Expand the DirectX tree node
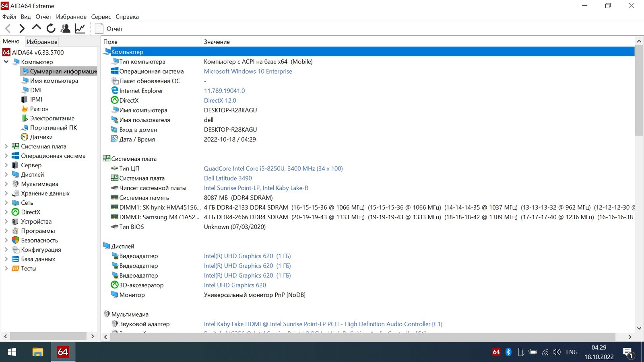Image resolution: width=644 pixels, height=362 pixels. pos(6,212)
